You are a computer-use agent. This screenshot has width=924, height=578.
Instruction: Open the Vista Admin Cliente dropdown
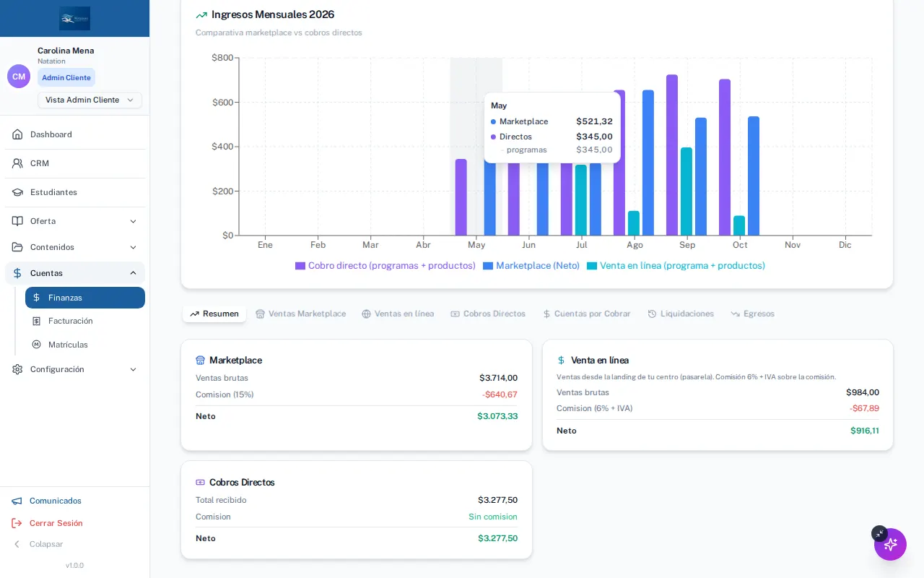(90, 100)
